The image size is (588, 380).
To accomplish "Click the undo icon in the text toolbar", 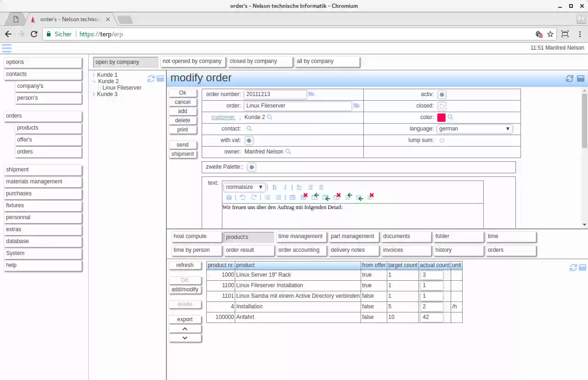I will (x=241, y=197).
